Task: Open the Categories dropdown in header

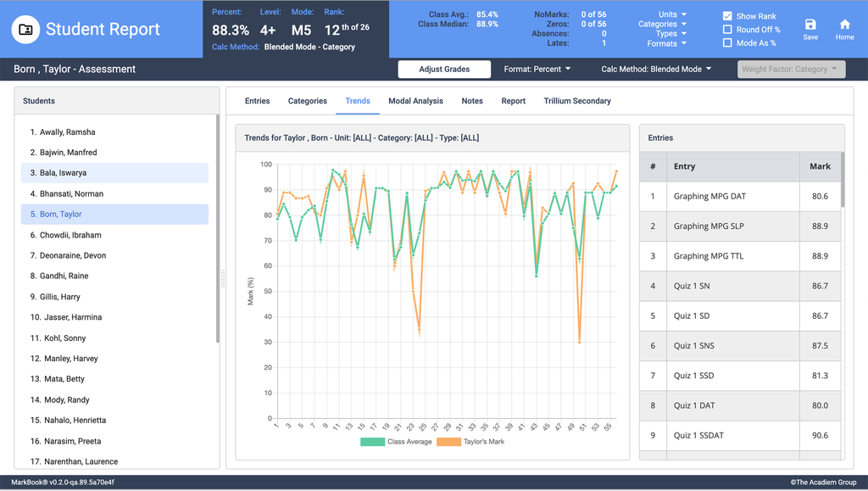Action: 663,24
